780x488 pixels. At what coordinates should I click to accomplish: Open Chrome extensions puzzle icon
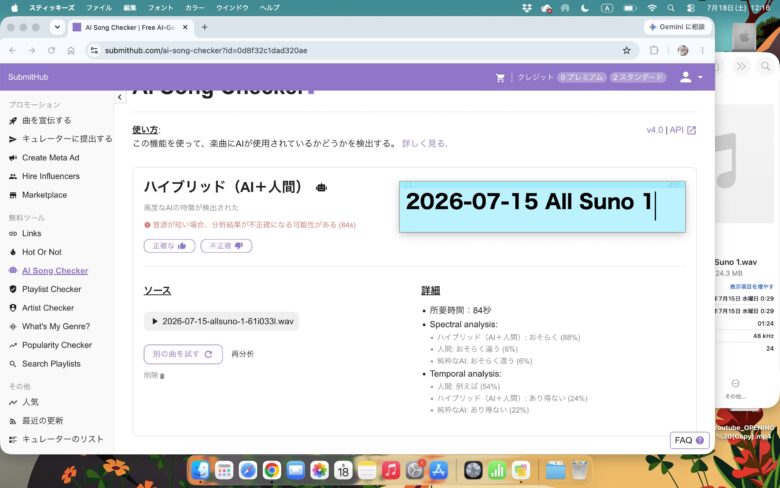654,50
